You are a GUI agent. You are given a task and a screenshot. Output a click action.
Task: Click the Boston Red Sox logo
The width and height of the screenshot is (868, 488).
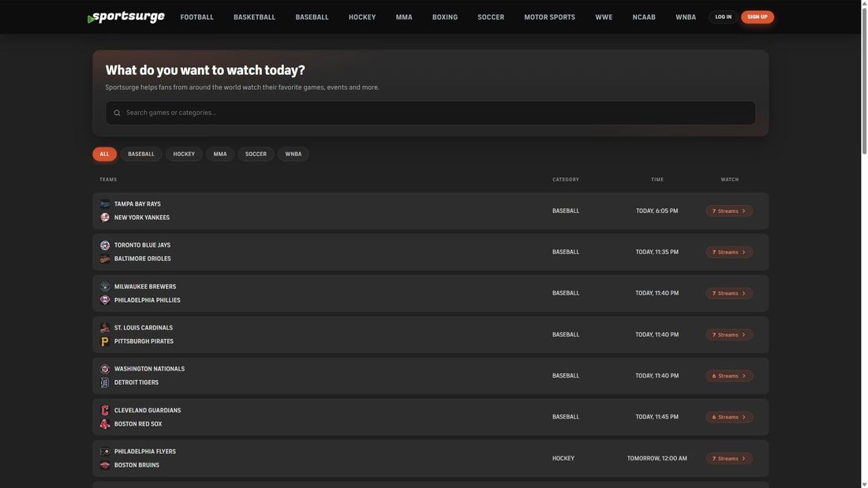[105, 424]
